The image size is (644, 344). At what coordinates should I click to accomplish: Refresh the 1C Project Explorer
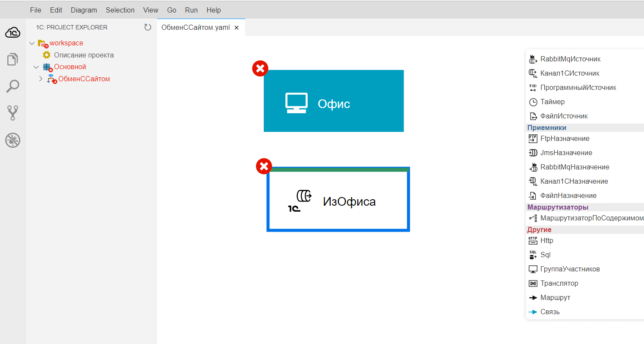click(148, 27)
